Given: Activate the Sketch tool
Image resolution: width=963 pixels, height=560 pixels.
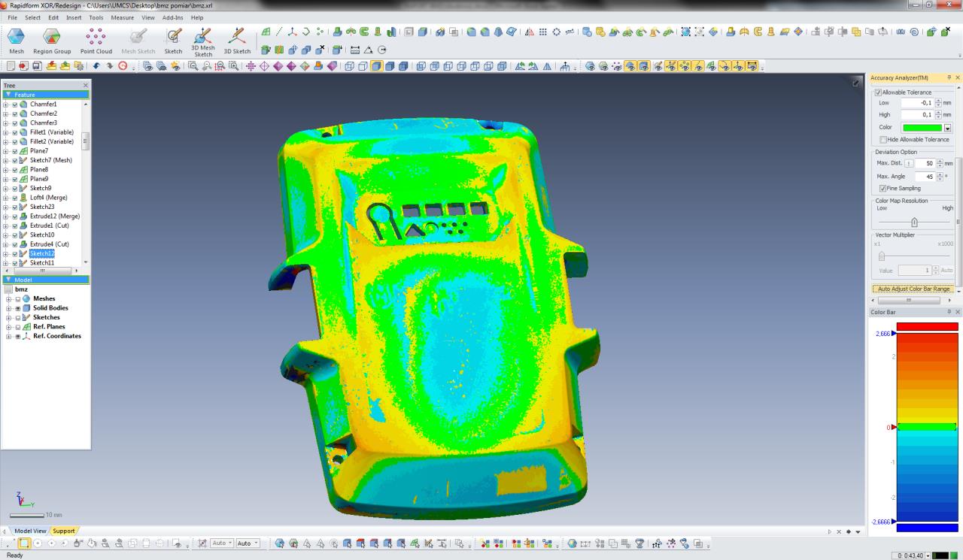Looking at the screenshot, I should [x=173, y=41].
